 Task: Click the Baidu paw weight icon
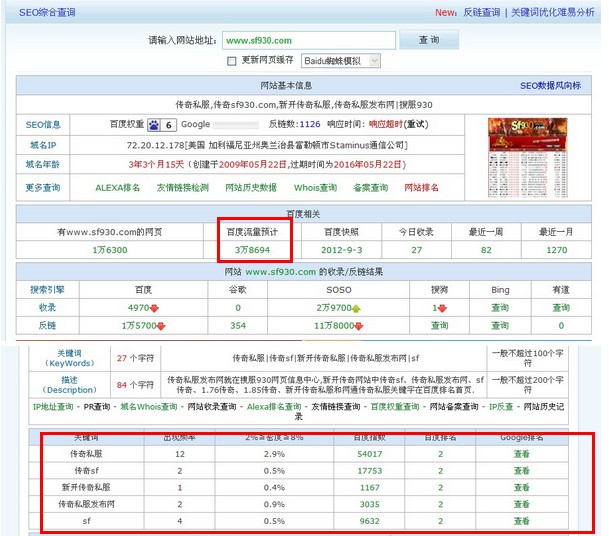pos(154,125)
